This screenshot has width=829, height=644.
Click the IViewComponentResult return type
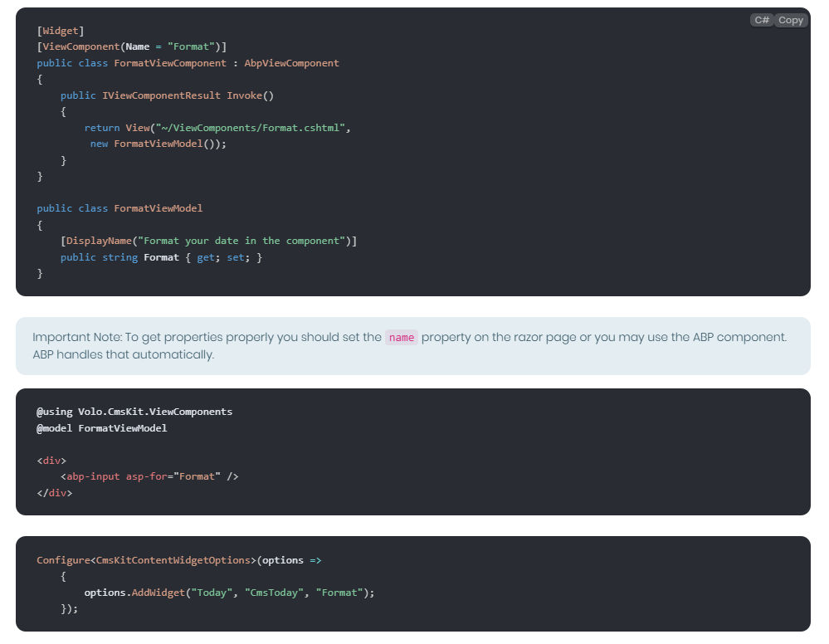coord(161,95)
